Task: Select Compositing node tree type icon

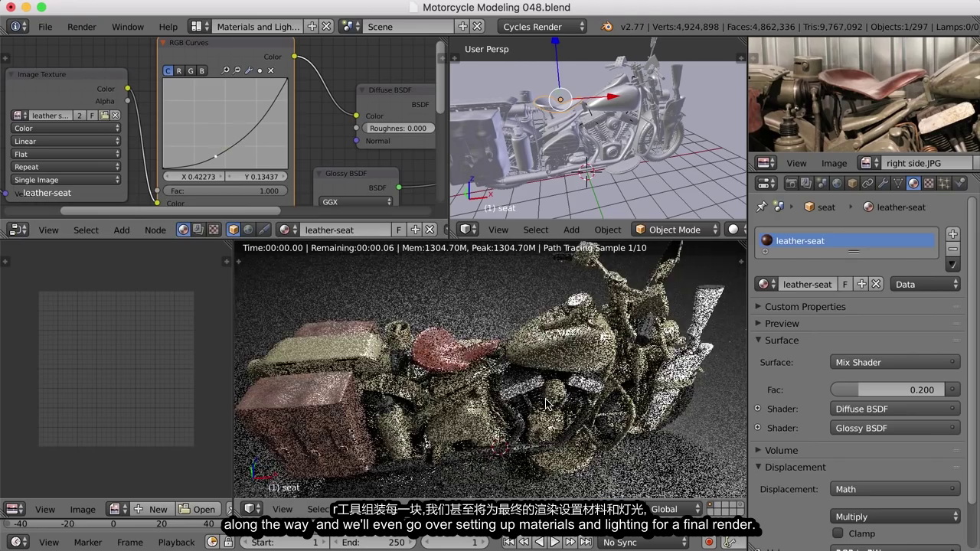Action: 198,230
